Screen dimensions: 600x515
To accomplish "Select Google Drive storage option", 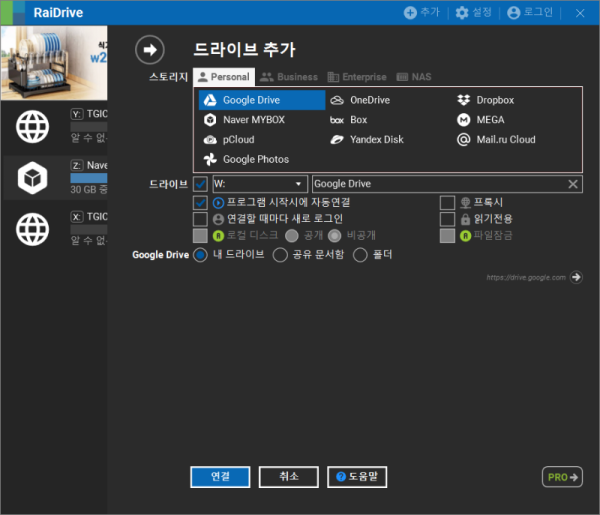I will coord(262,100).
